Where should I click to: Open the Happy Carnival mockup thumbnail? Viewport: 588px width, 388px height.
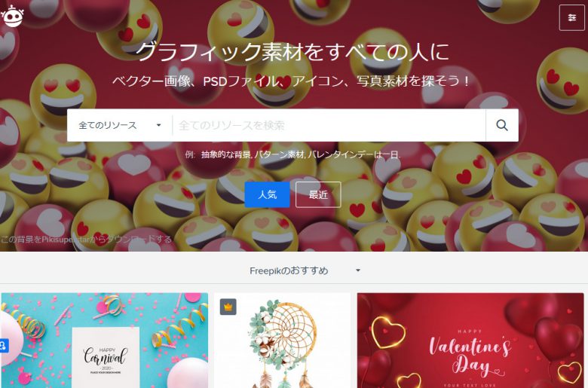pos(104,341)
